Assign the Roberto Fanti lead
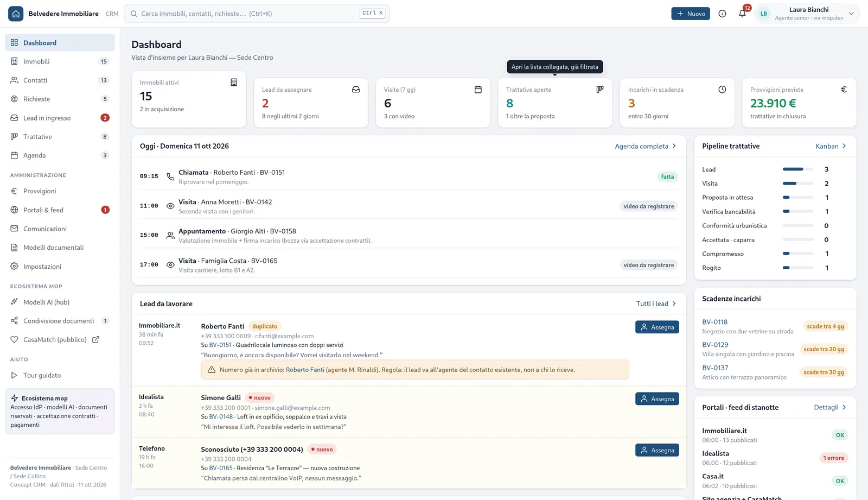868x500 pixels. point(657,327)
